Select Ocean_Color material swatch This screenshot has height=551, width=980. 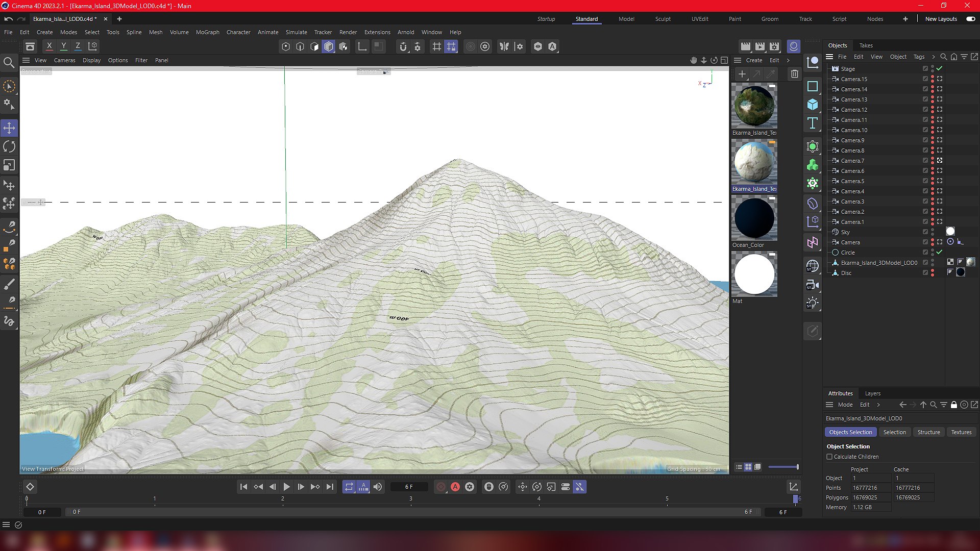(x=754, y=218)
